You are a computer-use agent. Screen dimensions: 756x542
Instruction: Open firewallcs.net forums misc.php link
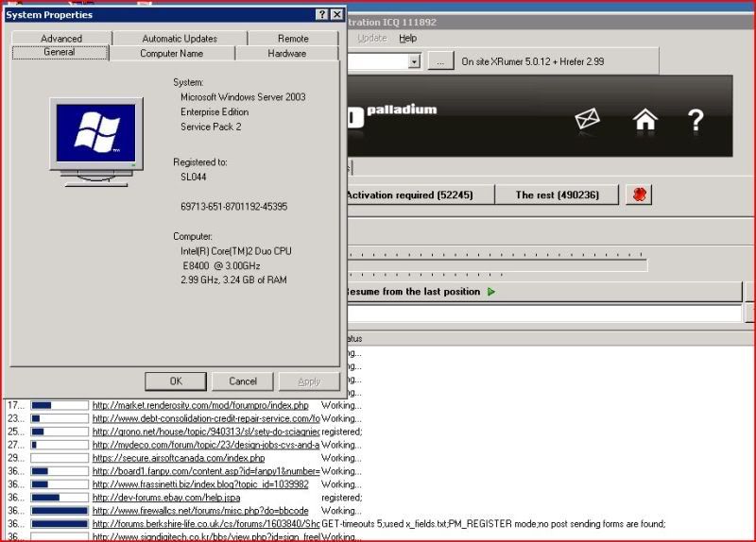click(x=200, y=510)
